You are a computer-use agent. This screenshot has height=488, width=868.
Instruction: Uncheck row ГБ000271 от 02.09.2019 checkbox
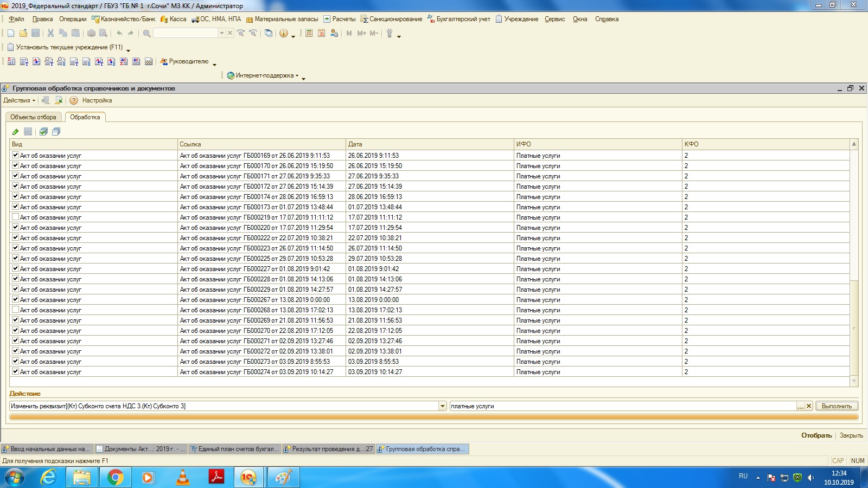pos(15,341)
